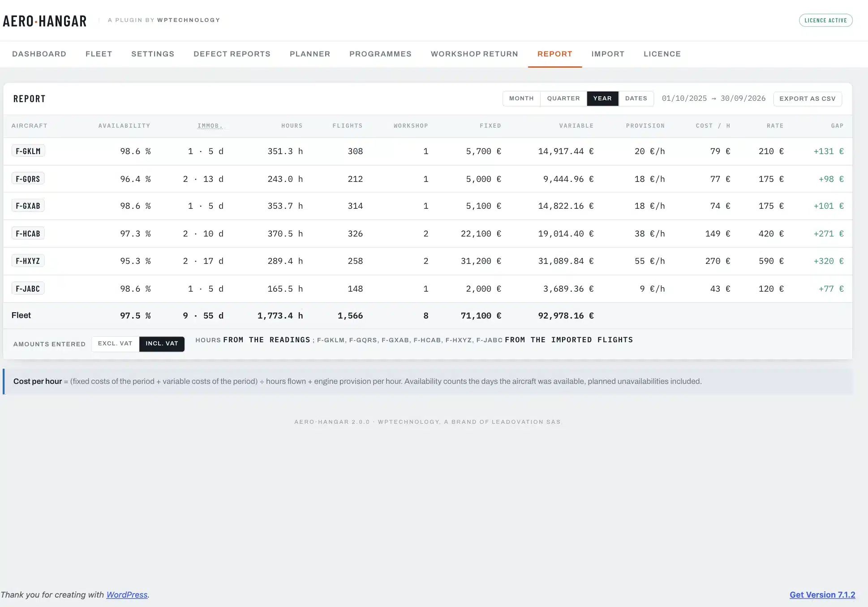
Task: Select the Month period
Action: pyautogui.click(x=521, y=99)
